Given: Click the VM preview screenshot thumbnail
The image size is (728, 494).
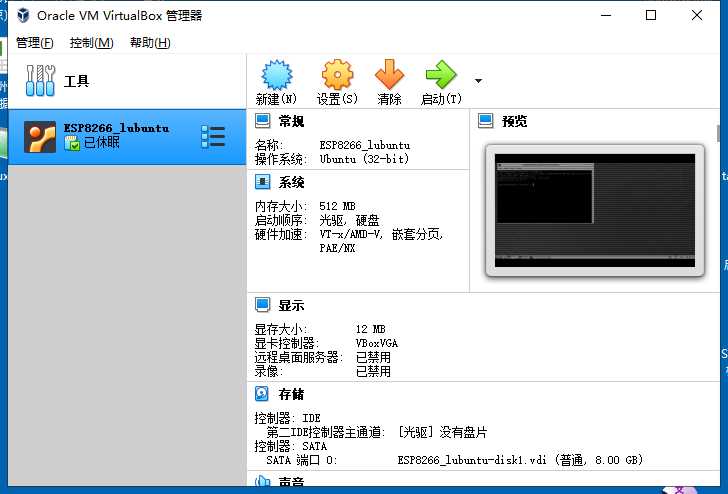Looking at the screenshot, I should pyautogui.click(x=595, y=210).
